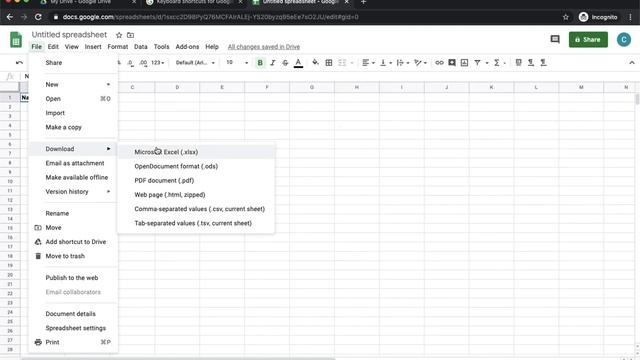Download as Comma-separated values (.csv)
Screen dimensions: 640x360
point(197,209)
